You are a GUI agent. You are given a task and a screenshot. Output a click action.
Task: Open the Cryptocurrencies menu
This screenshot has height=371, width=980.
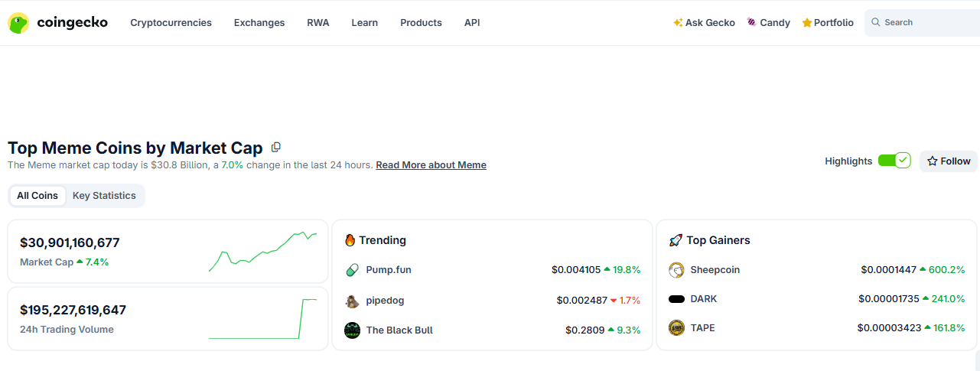click(171, 23)
